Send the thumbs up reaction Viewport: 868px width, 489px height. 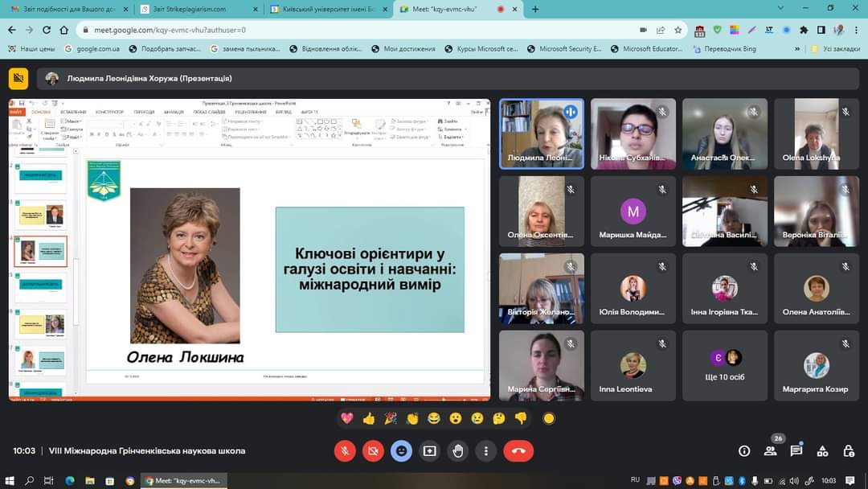point(369,418)
